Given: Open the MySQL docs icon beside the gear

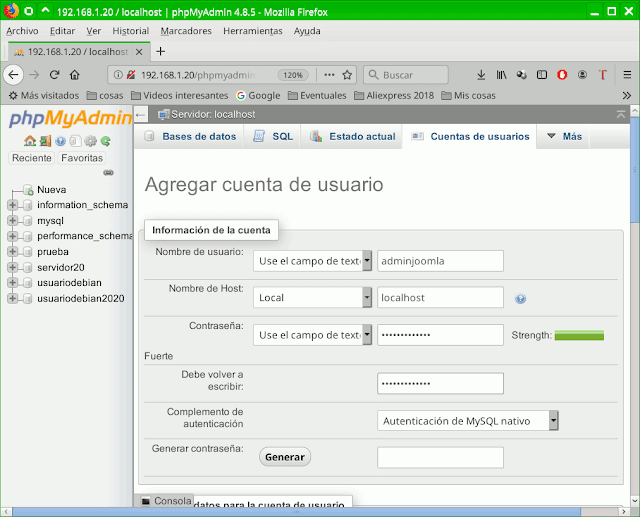Looking at the screenshot, I should pyautogui.click(x=76, y=141).
